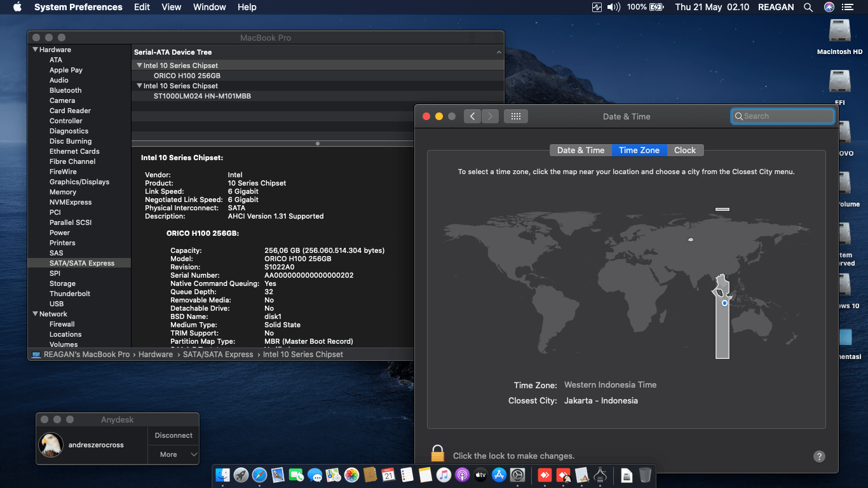Open Calendar from the dock
Image resolution: width=868 pixels, height=488 pixels.
click(388, 475)
